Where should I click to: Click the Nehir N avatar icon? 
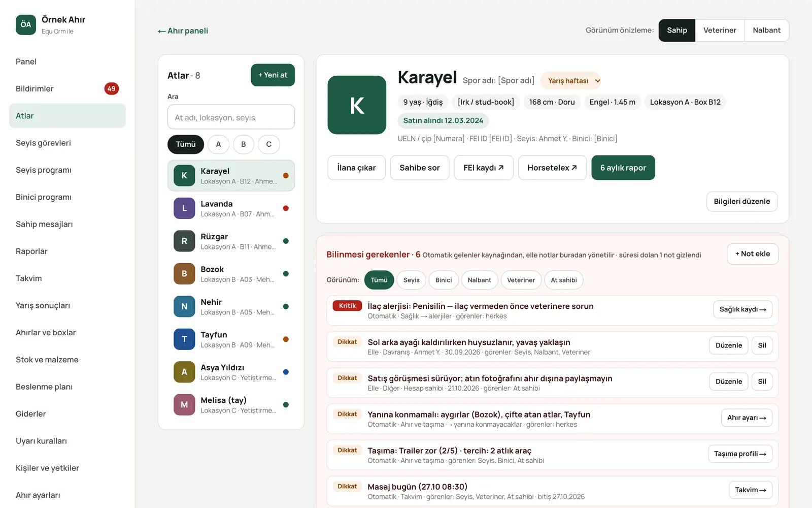(x=184, y=306)
